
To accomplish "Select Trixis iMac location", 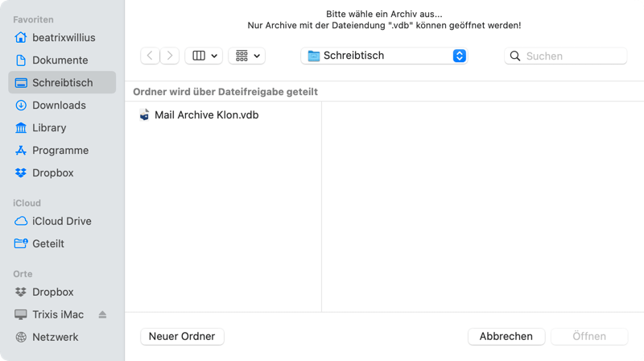I will point(57,314).
